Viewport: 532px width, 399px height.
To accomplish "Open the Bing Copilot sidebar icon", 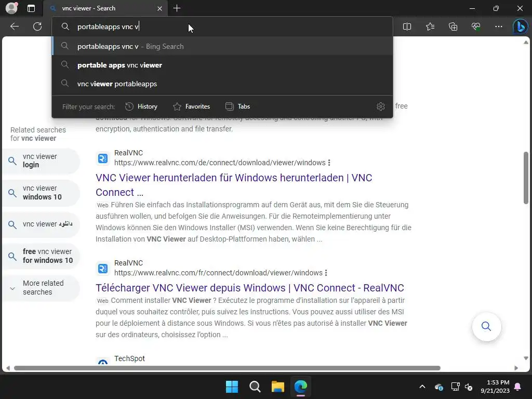I will [x=520, y=26].
